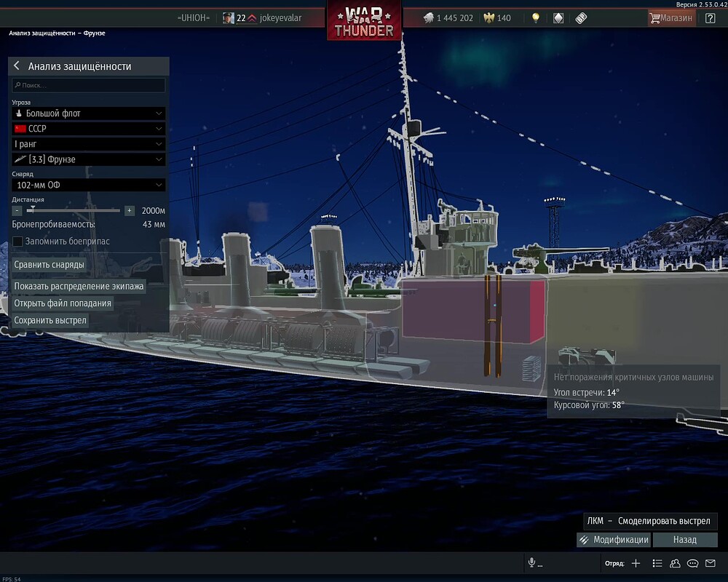The image size is (728, 582).
Task: Click the light bulb tips icon
Action: pyautogui.click(x=537, y=17)
